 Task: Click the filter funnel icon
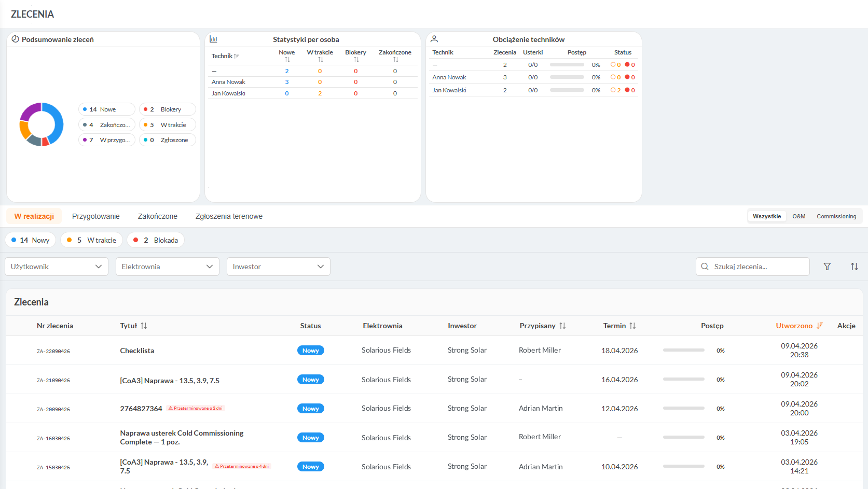pos(827,267)
